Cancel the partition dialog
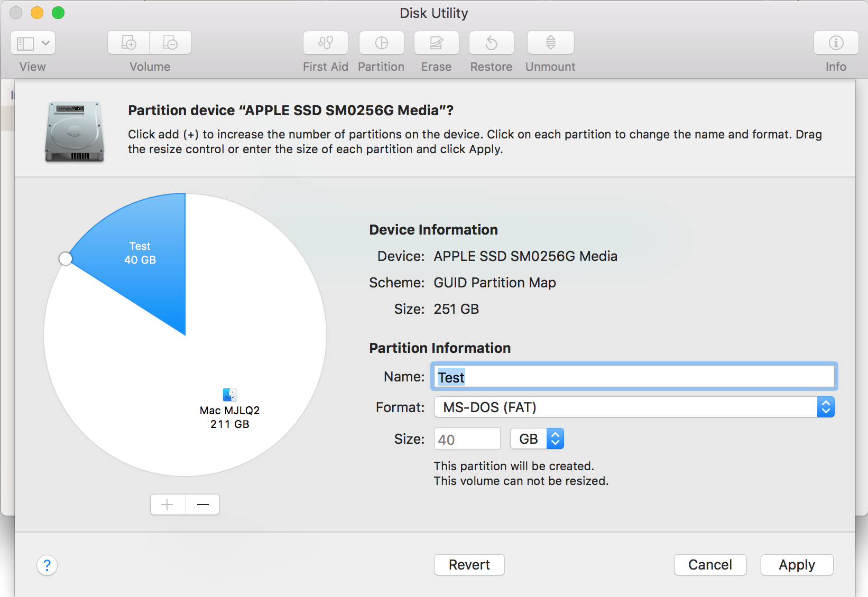The width and height of the screenshot is (868, 597). tap(710, 565)
